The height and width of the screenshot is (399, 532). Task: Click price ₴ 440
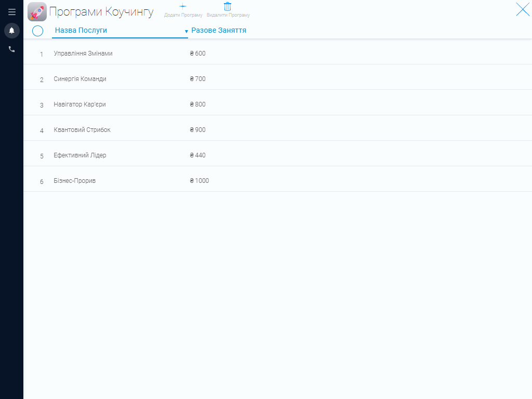point(197,155)
